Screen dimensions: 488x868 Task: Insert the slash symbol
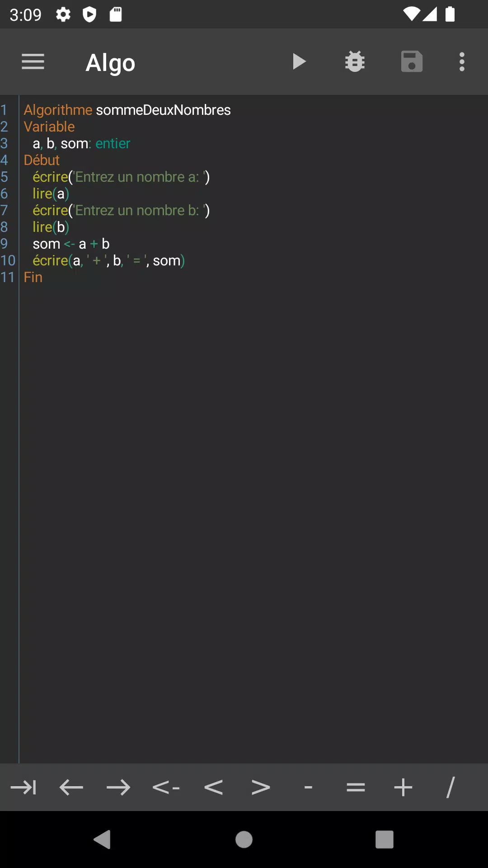450,788
